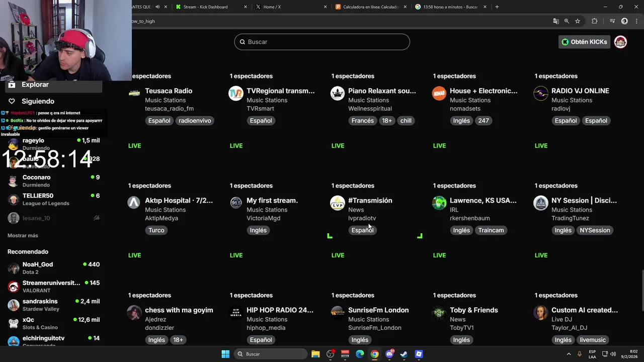
Task: Switch to the Home / X tab
Action: click(292, 7)
